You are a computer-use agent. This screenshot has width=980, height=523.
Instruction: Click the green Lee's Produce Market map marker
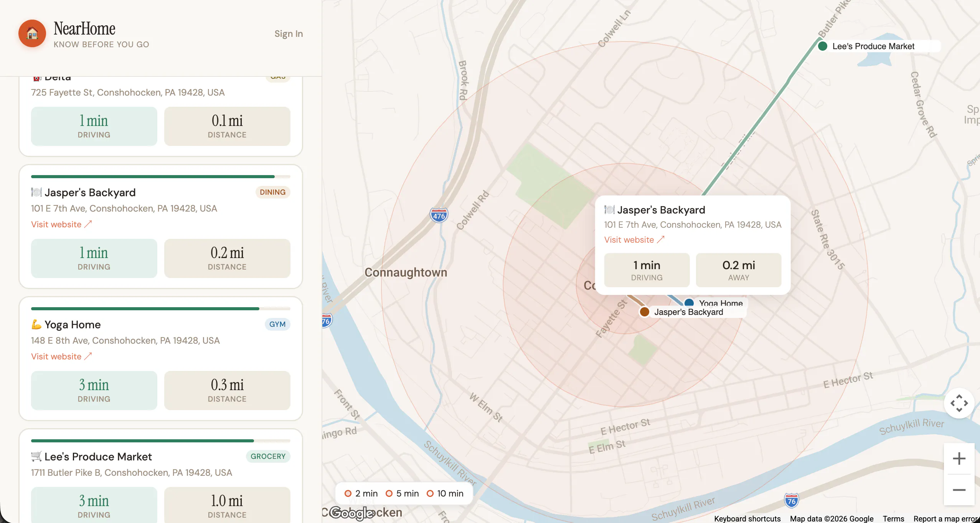click(822, 46)
